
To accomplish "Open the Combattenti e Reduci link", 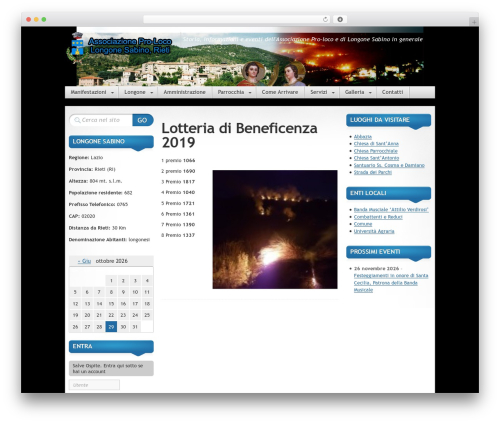I will click(x=378, y=217).
